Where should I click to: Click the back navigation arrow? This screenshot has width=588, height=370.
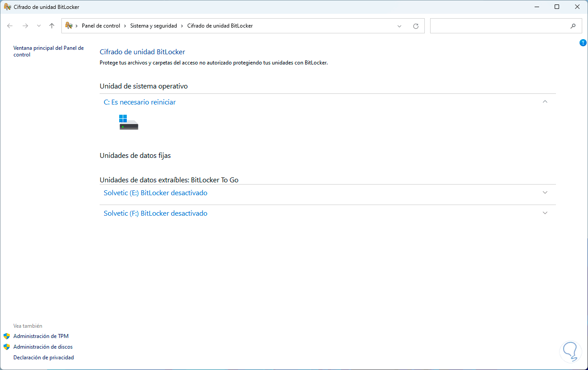(x=10, y=26)
